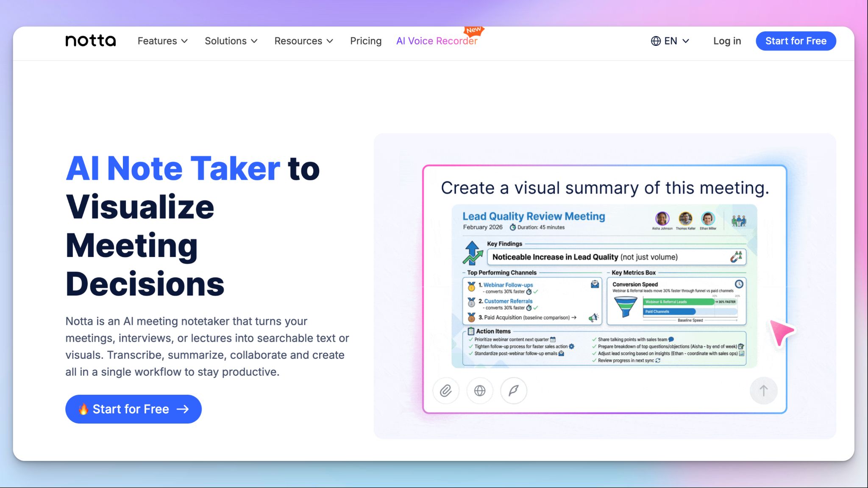Screen dimensions: 868x488
Task: Click the globe language icon beside EN
Action: 656,41
